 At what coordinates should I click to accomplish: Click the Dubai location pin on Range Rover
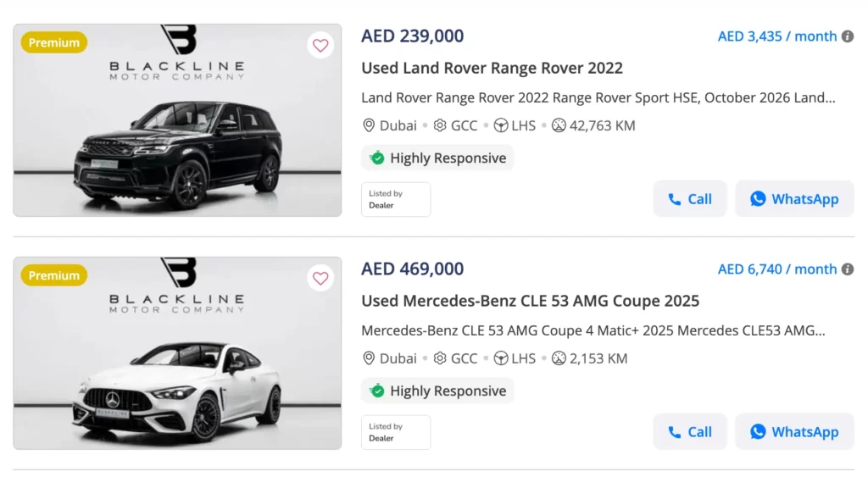369,125
